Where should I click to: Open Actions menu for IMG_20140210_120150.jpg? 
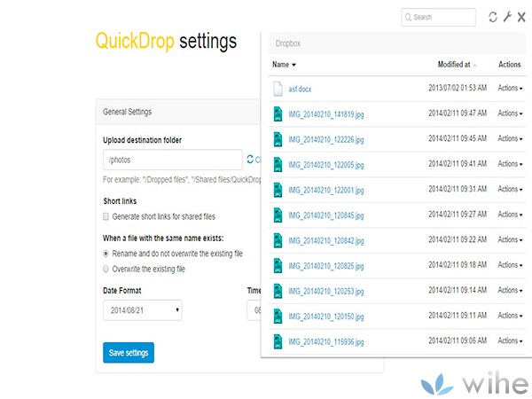pos(510,316)
